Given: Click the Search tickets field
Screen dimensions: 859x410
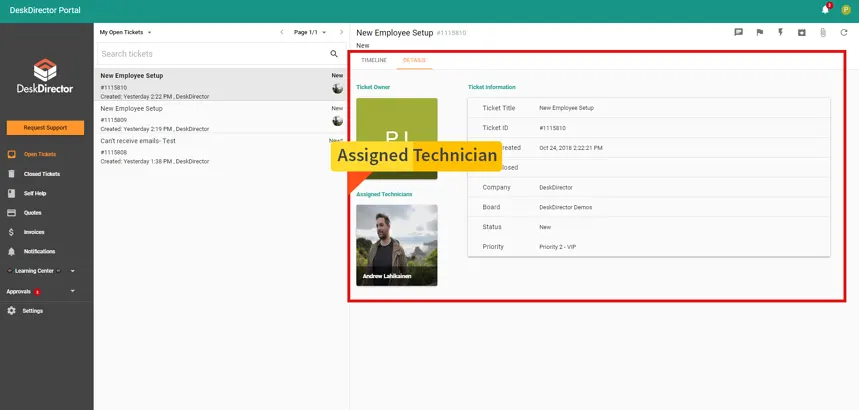Looking at the screenshot, I should pos(210,54).
